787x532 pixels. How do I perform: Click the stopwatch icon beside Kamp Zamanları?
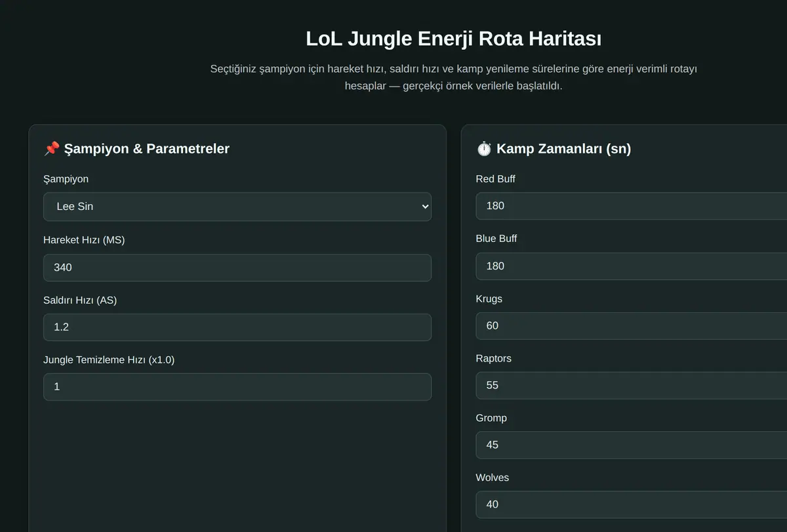point(484,149)
